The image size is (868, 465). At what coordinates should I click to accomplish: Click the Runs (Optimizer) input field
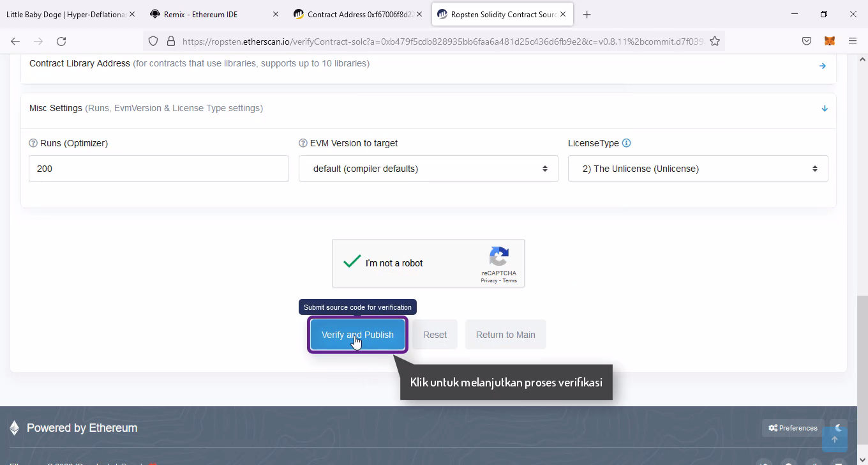158,169
